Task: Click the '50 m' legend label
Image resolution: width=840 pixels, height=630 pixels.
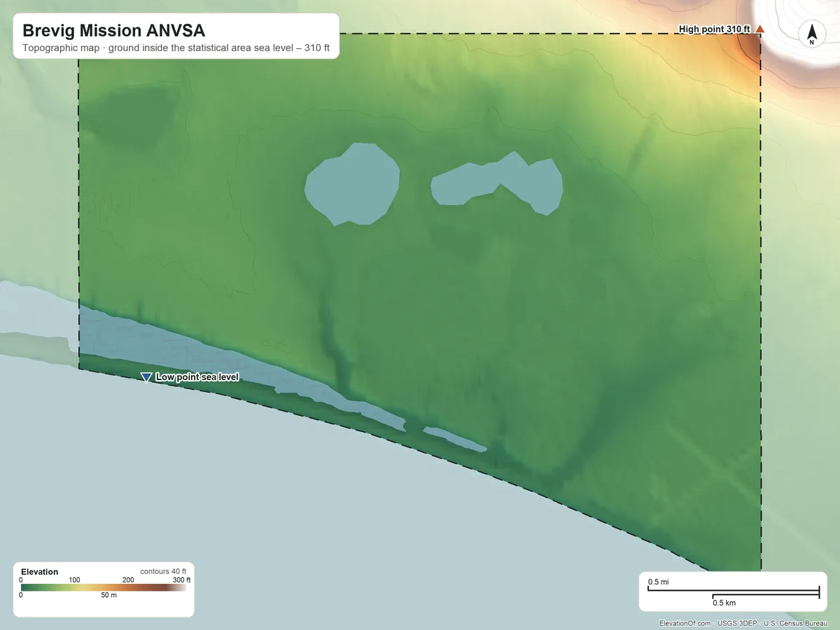Action: pos(108,596)
